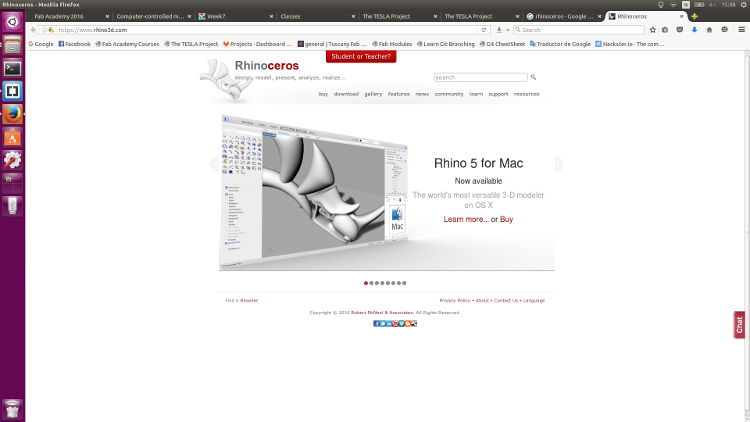Open the features navigation item
Image resolution: width=750 pixels, height=422 pixels.
399,94
